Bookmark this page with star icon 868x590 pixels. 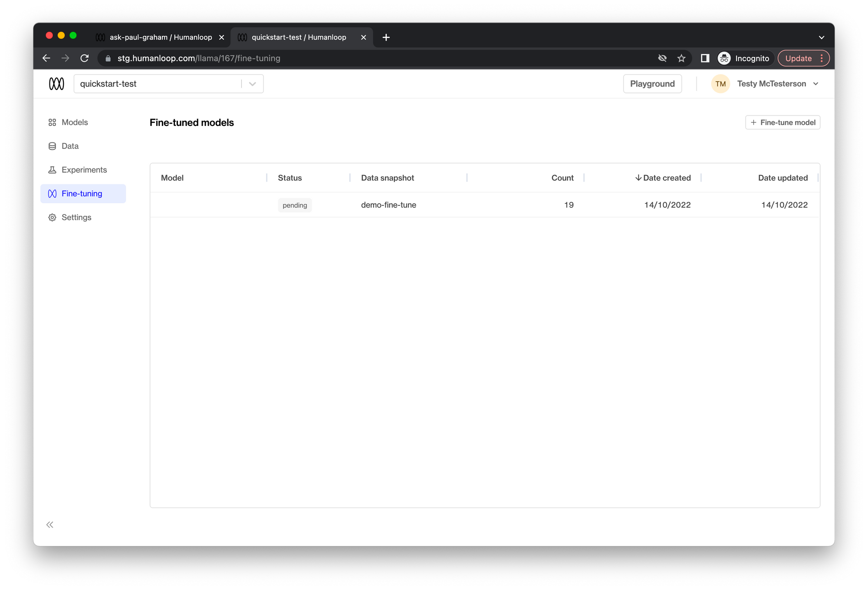tap(681, 58)
